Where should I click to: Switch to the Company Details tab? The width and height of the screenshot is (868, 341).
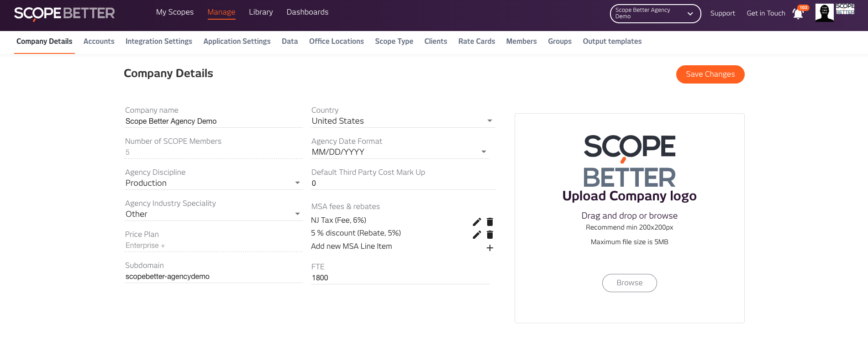coord(44,42)
